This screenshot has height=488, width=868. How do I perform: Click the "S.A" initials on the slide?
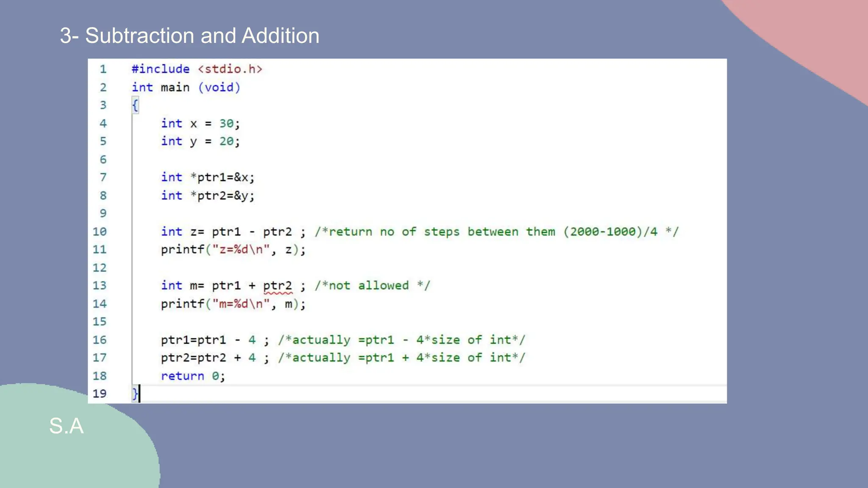[x=67, y=426]
